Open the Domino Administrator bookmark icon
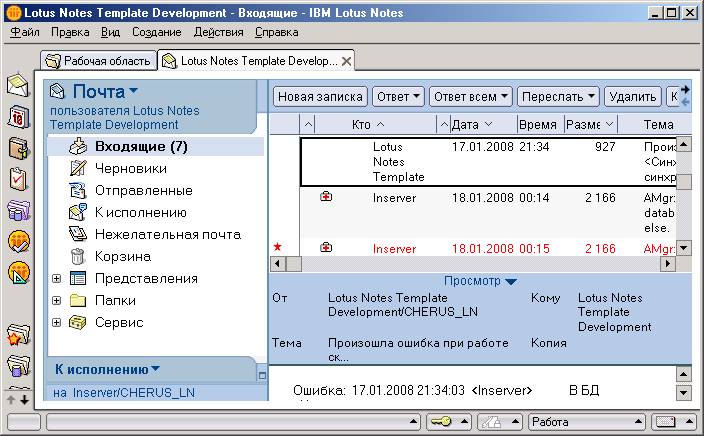Screen dimensions: 704x436 point(18,242)
